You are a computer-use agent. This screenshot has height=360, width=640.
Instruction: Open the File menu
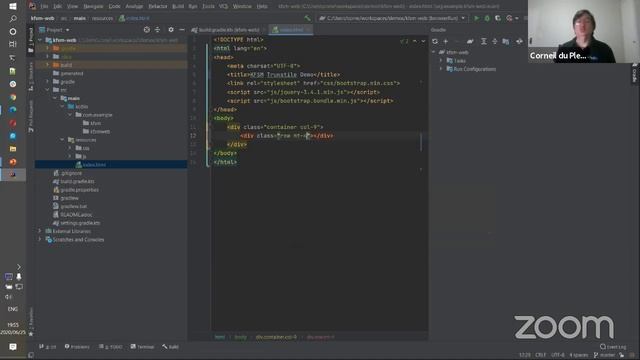click(44, 6)
